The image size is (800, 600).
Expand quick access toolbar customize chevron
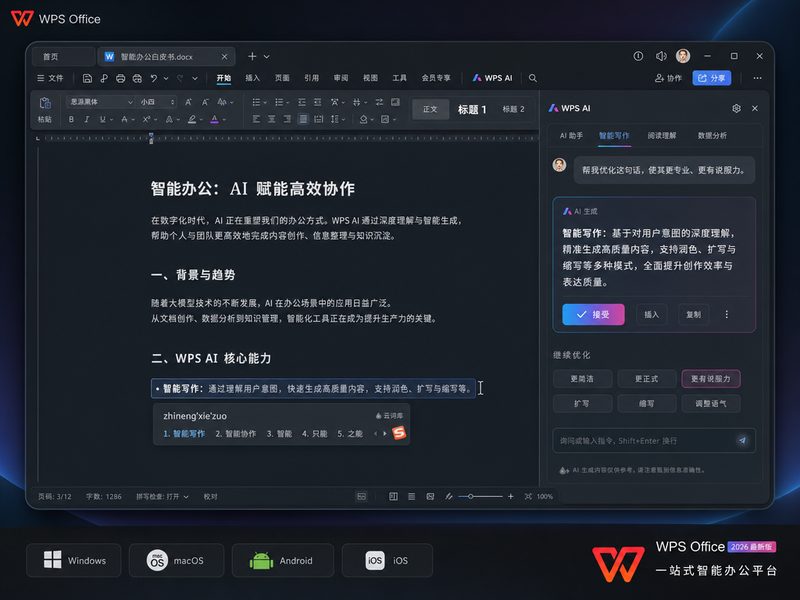pos(195,78)
